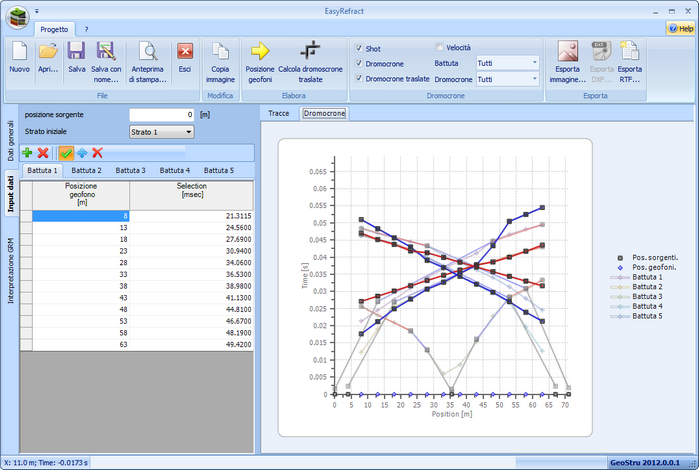Toggle the Dromocrone traslate checkbox
699x470 pixels.
coord(359,78)
